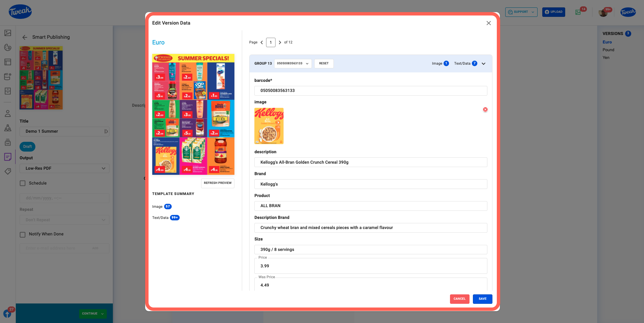Click the Product input field ALL BRAN

point(371,206)
